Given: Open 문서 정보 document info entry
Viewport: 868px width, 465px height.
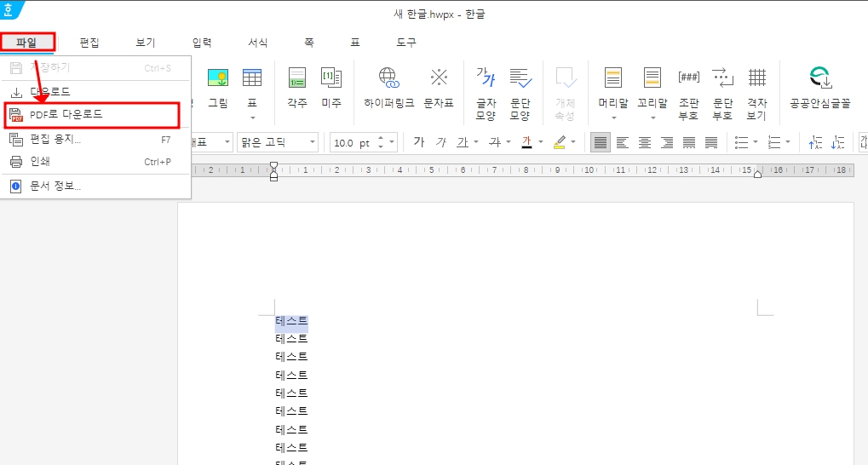Looking at the screenshot, I should 95,187.
